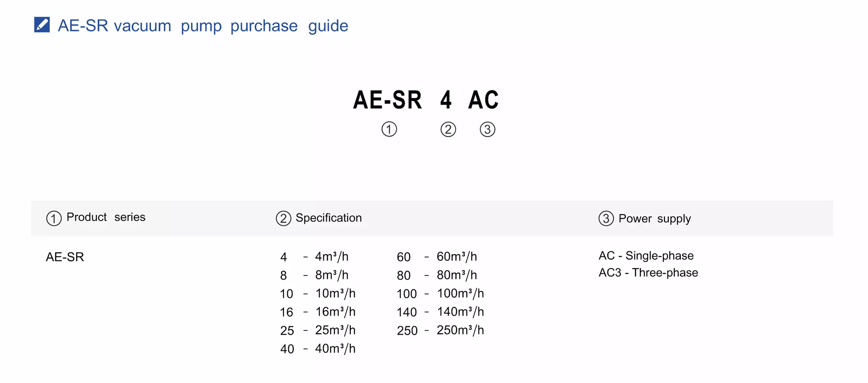This screenshot has width=868, height=383.
Task: Click the blue pencil edit icon
Action: pos(42,25)
